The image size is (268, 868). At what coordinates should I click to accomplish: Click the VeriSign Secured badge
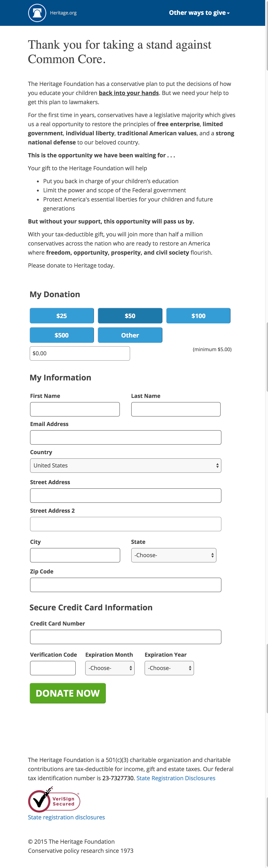[54, 801]
